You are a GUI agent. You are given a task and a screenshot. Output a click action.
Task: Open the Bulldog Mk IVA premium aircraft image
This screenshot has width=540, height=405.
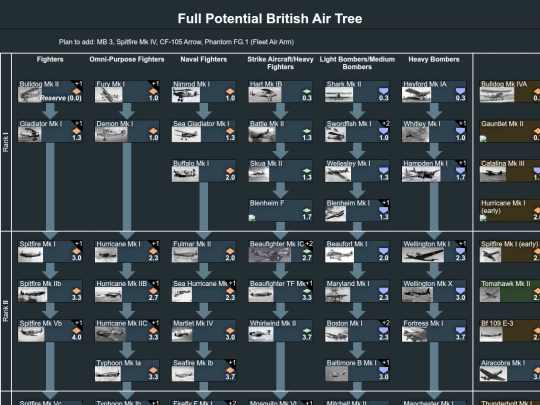(497, 95)
